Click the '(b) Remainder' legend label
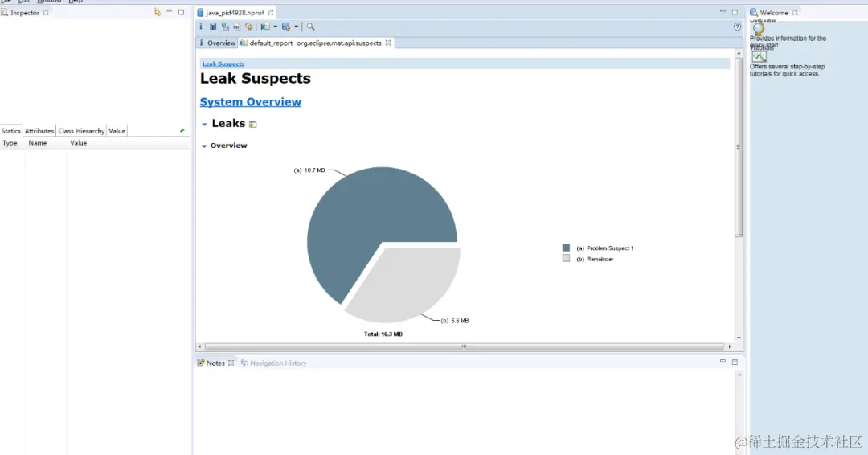The width and height of the screenshot is (868, 455). pos(595,259)
